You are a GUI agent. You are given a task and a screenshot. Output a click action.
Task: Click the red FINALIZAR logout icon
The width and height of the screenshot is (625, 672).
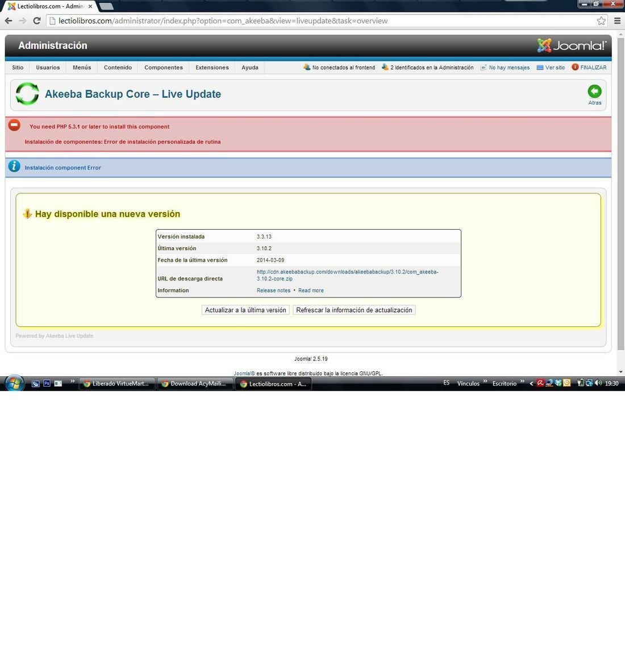coord(576,67)
